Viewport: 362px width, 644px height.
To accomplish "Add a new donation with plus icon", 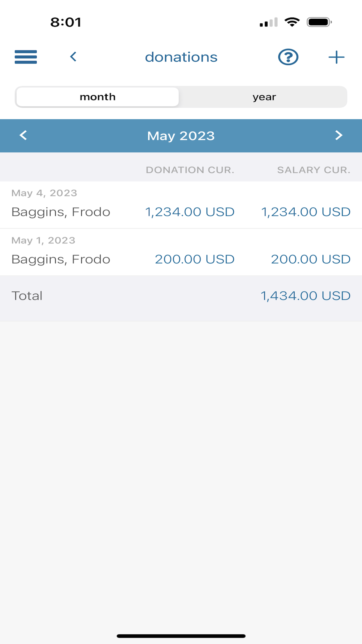I will pos(336,57).
